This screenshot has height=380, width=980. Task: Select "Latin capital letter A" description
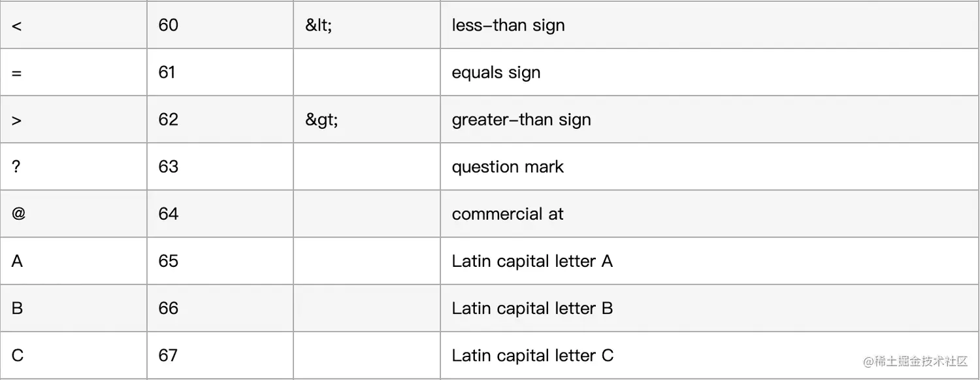coord(532,261)
